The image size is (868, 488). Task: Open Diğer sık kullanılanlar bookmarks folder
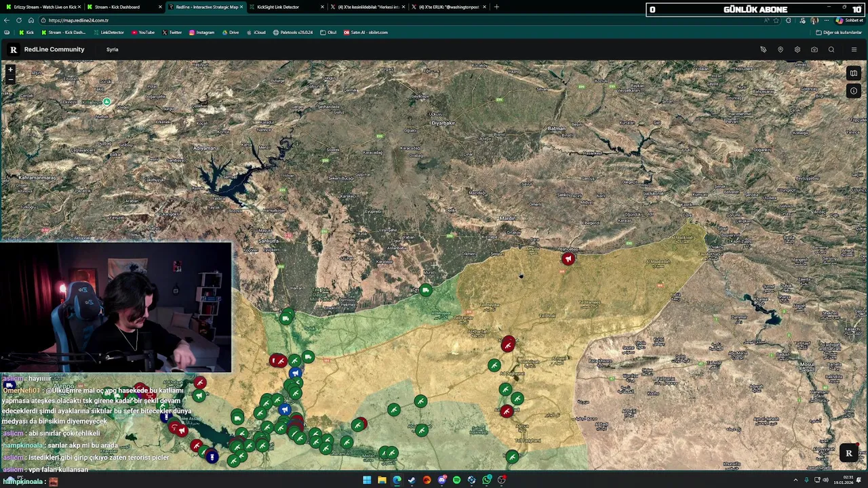[x=839, y=33]
